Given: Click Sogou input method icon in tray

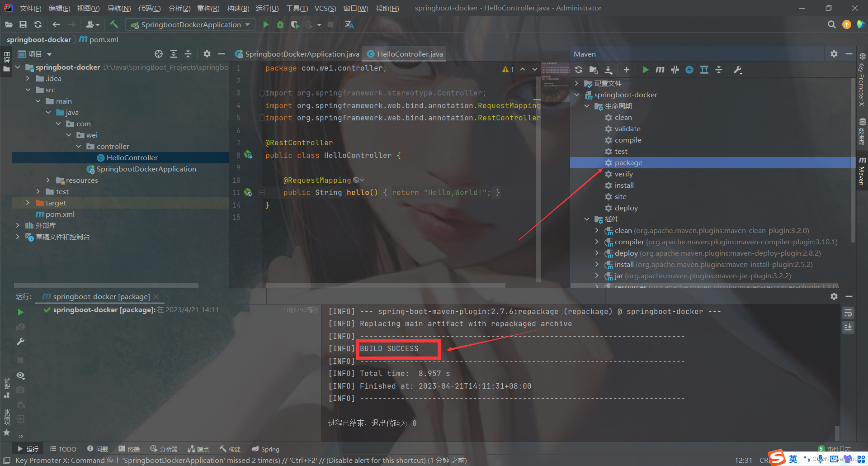Looking at the screenshot, I should tap(777, 458).
